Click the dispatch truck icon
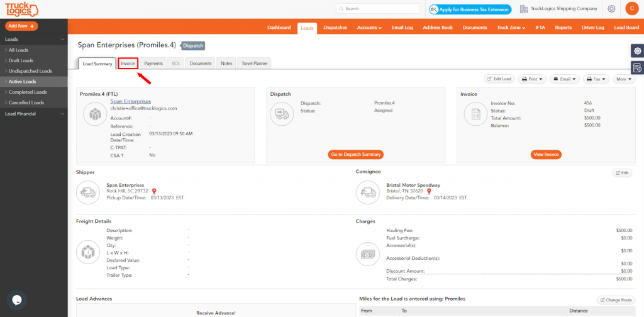The image size is (644, 317). pyautogui.click(x=282, y=114)
